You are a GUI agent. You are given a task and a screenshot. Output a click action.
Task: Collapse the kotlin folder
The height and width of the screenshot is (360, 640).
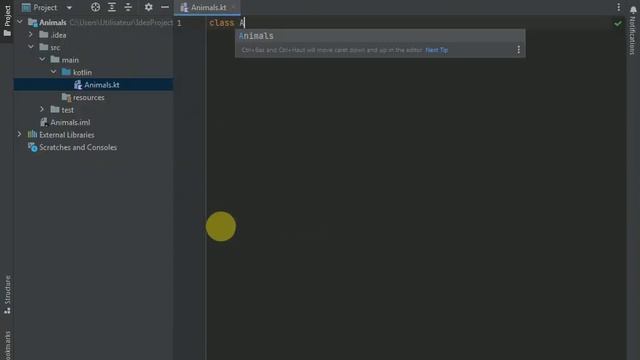click(53, 72)
